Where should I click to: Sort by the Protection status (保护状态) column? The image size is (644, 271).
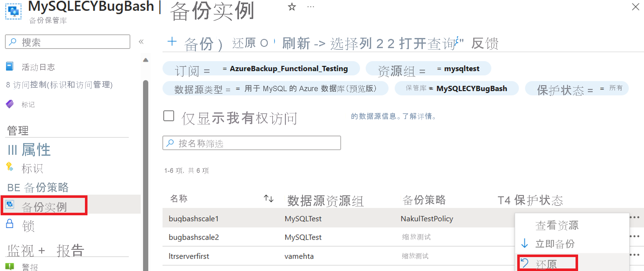538,200
